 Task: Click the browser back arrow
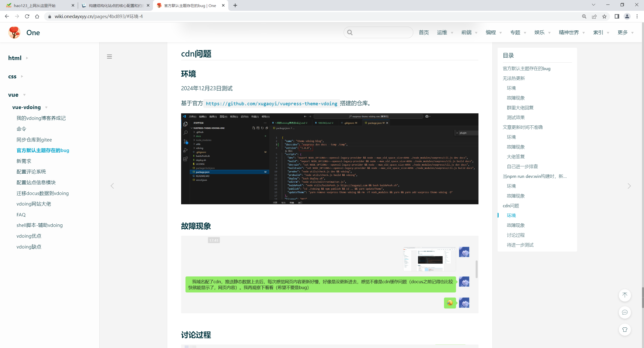click(7, 16)
